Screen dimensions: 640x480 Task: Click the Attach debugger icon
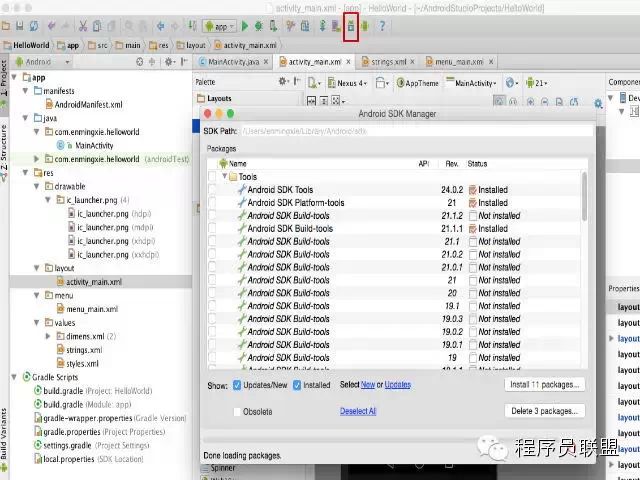[273, 27]
